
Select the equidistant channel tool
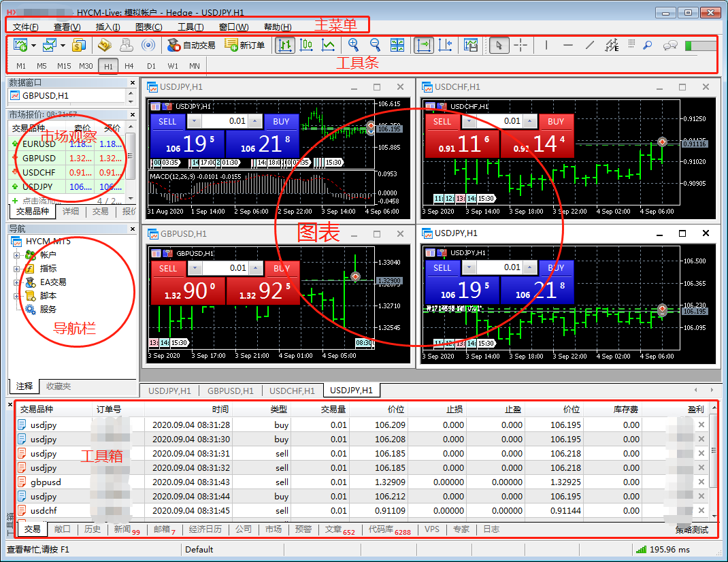(x=612, y=45)
